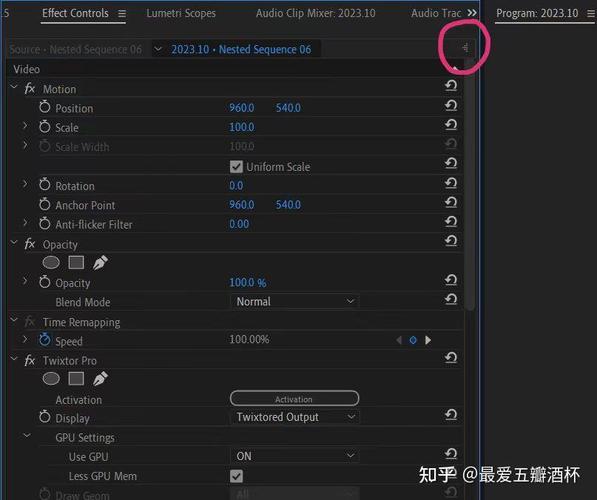597x500 pixels.
Task: Reset the Scale parameter
Action: click(451, 124)
